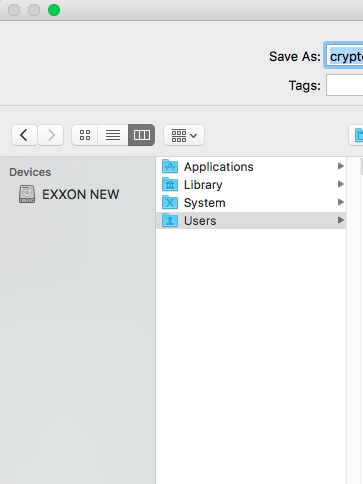Expand Users via its disclosure arrow
This screenshot has width=363, height=484.
pos(340,220)
